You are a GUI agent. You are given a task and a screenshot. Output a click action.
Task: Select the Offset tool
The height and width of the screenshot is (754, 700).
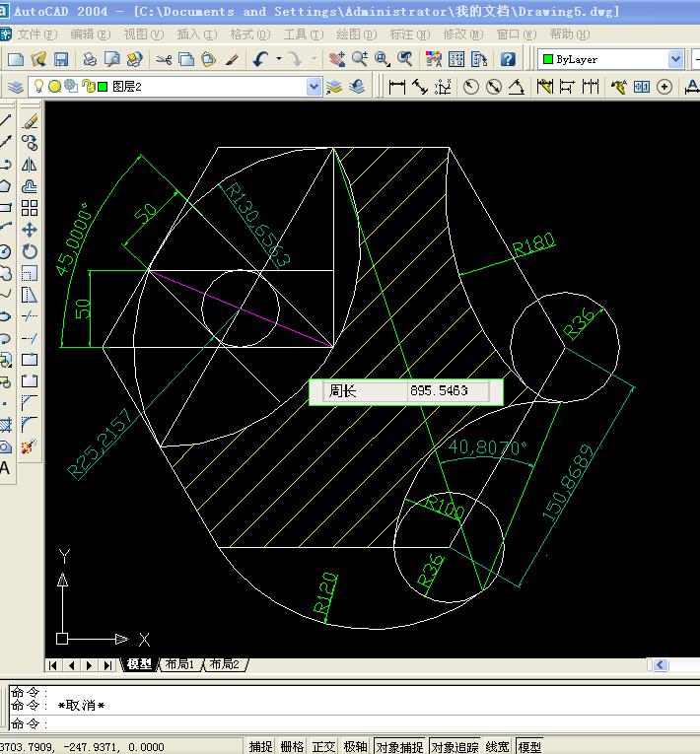click(x=30, y=186)
